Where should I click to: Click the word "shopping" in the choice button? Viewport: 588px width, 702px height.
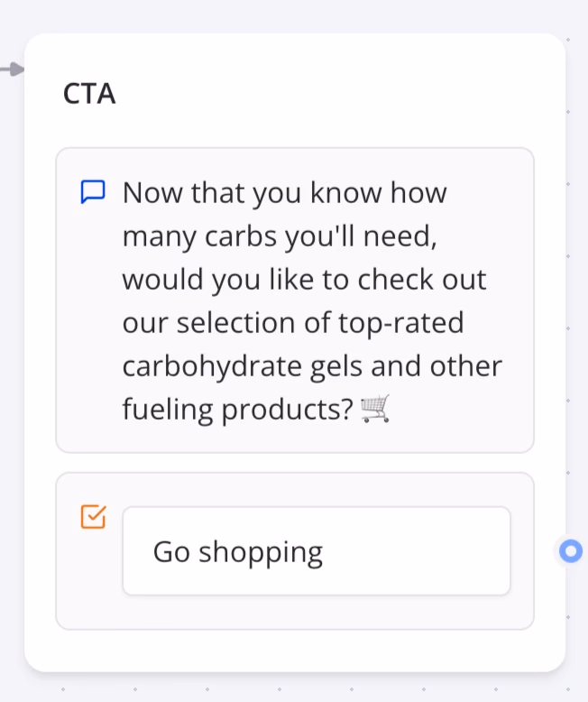click(x=261, y=551)
